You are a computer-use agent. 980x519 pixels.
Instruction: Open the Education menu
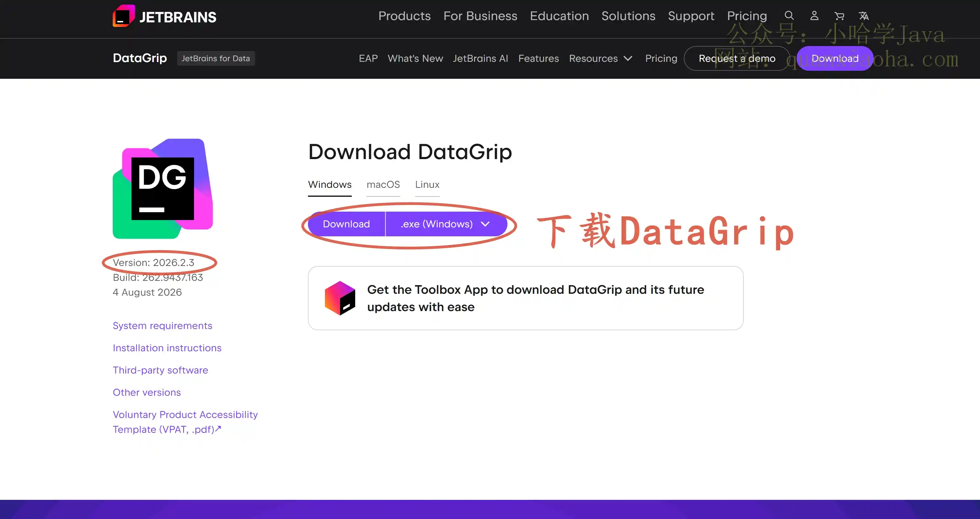coord(559,16)
